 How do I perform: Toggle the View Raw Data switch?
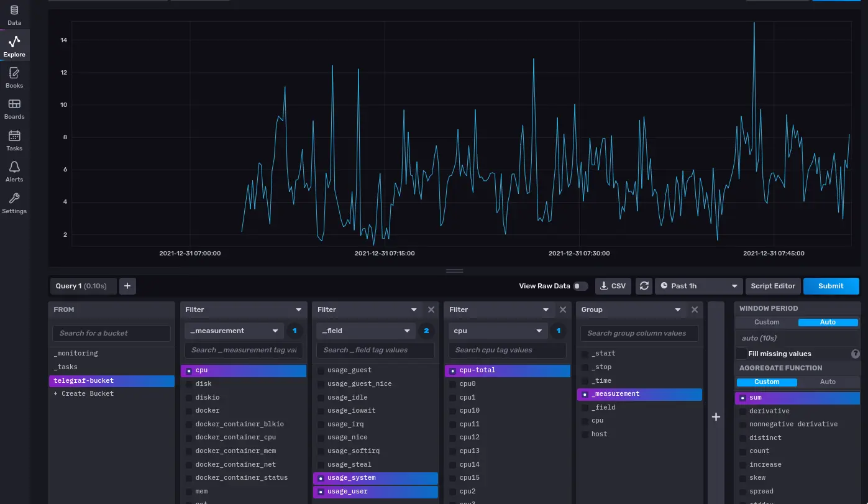click(x=580, y=286)
